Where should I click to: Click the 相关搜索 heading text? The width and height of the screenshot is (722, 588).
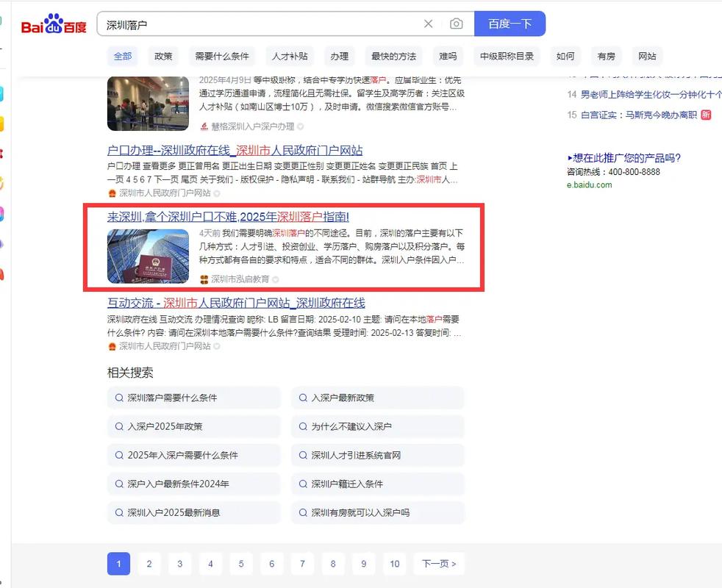coord(130,373)
